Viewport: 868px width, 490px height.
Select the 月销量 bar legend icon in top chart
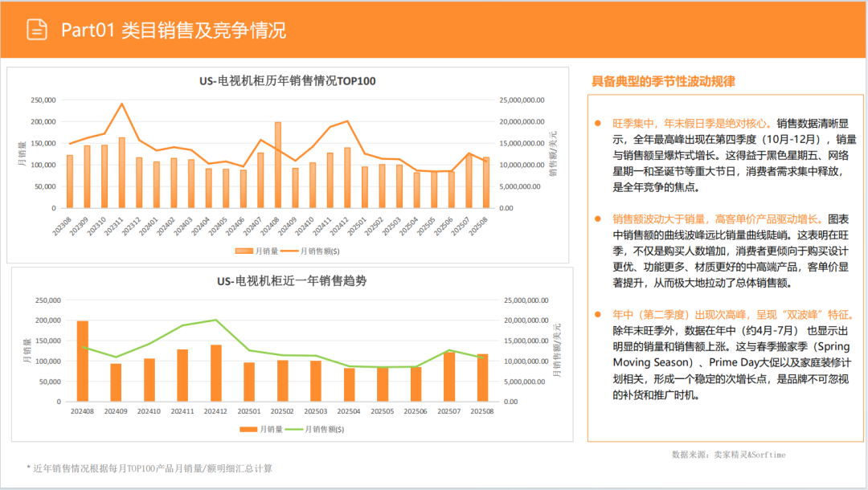tap(244, 251)
